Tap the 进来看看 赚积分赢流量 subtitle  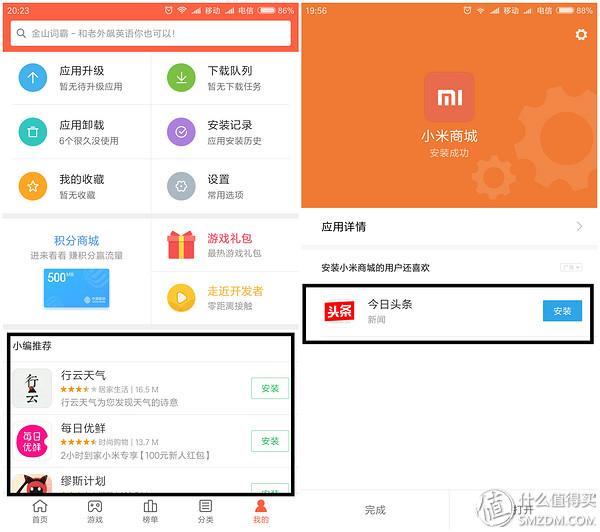[x=77, y=256]
